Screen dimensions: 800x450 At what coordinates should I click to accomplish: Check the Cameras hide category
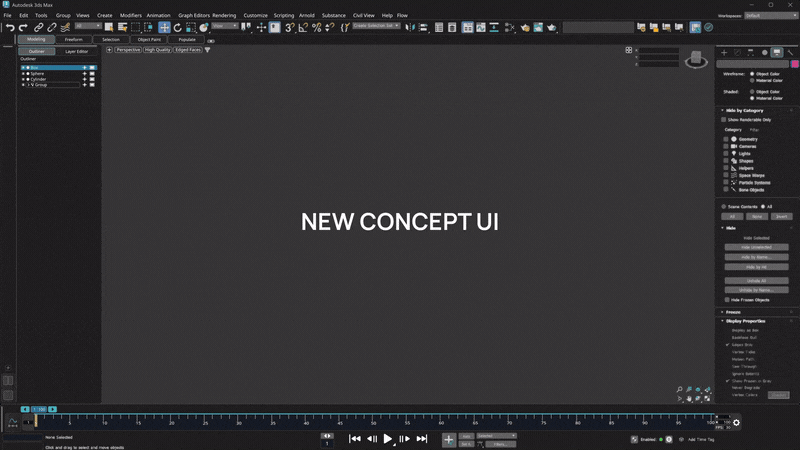point(726,146)
